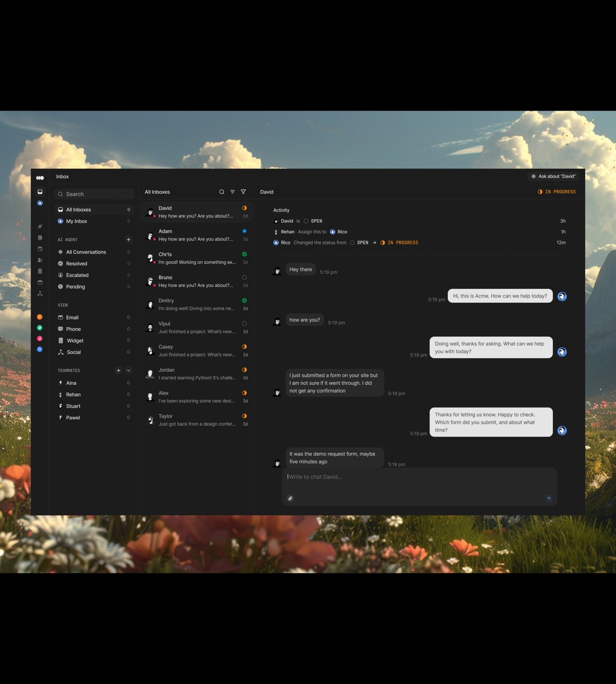Click the Search field in the sidebar
The width and height of the screenshot is (616, 684).
pos(94,194)
